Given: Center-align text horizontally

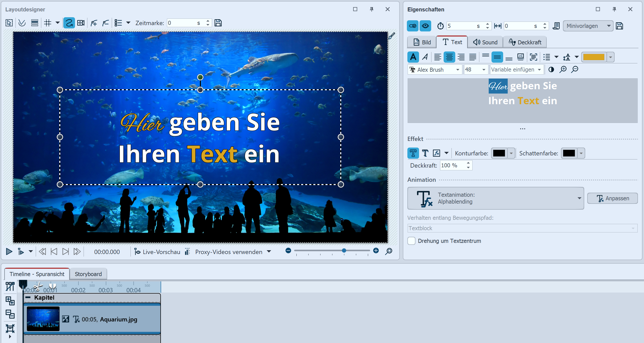Looking at the screenshot, I should (x=449, y=57).
